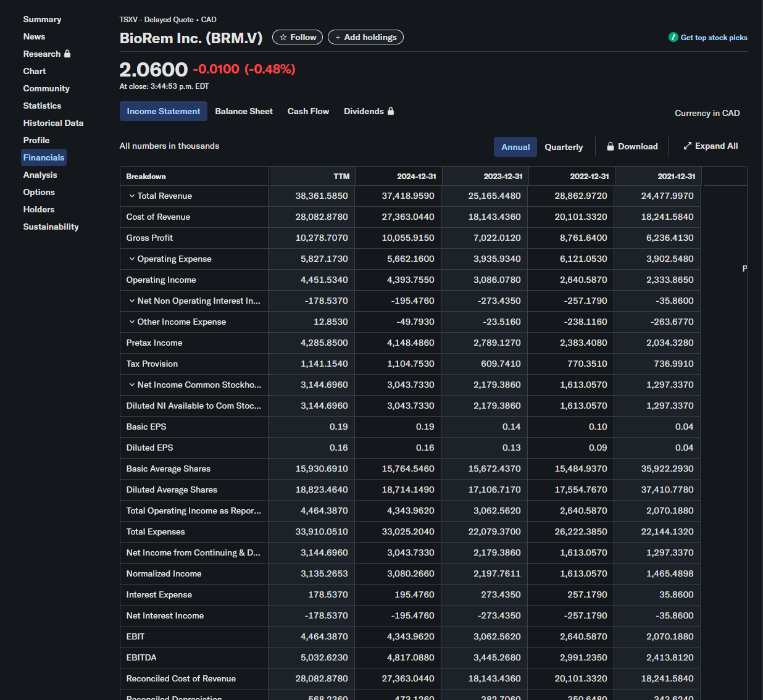Open News in sidebar

coord(34,36)
